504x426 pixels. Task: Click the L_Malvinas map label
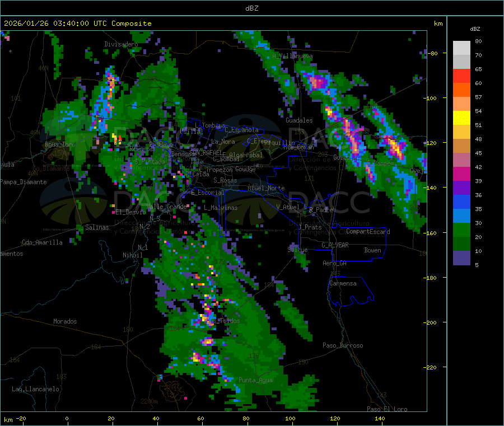(x=221, y=208)
